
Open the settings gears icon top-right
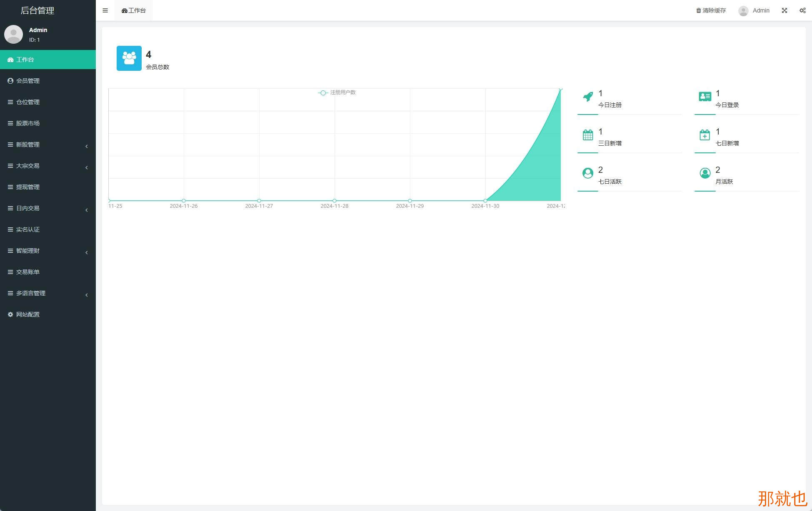(x=802, y=10)
